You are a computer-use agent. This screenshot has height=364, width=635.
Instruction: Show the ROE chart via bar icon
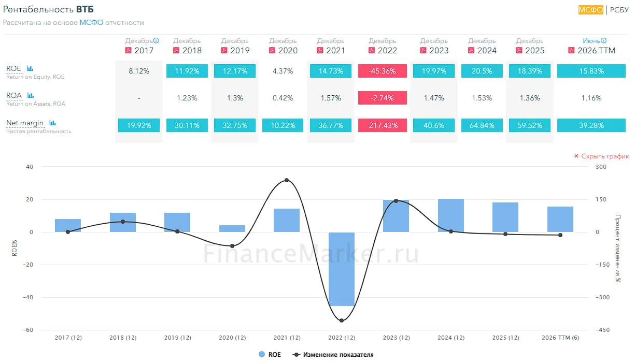30,68
